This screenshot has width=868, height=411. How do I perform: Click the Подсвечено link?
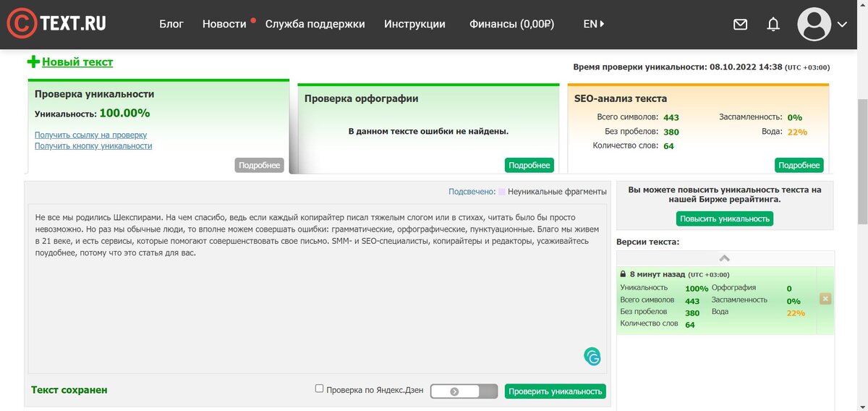click(472, 192)
